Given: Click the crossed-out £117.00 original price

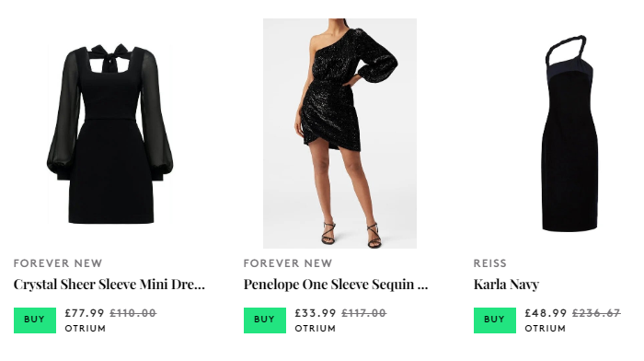Looking at the screenshot, I should tap(364, 313).
